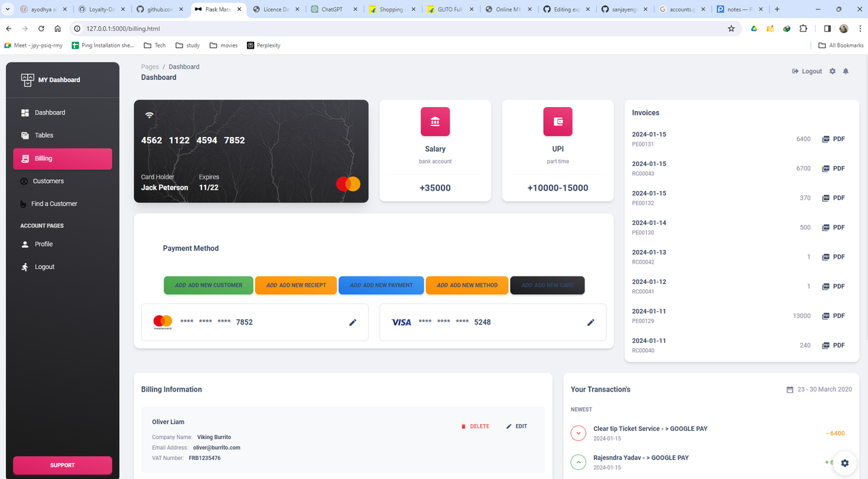
Task: Open the study bookmarks folder
Action: click(x=188, y=45)
